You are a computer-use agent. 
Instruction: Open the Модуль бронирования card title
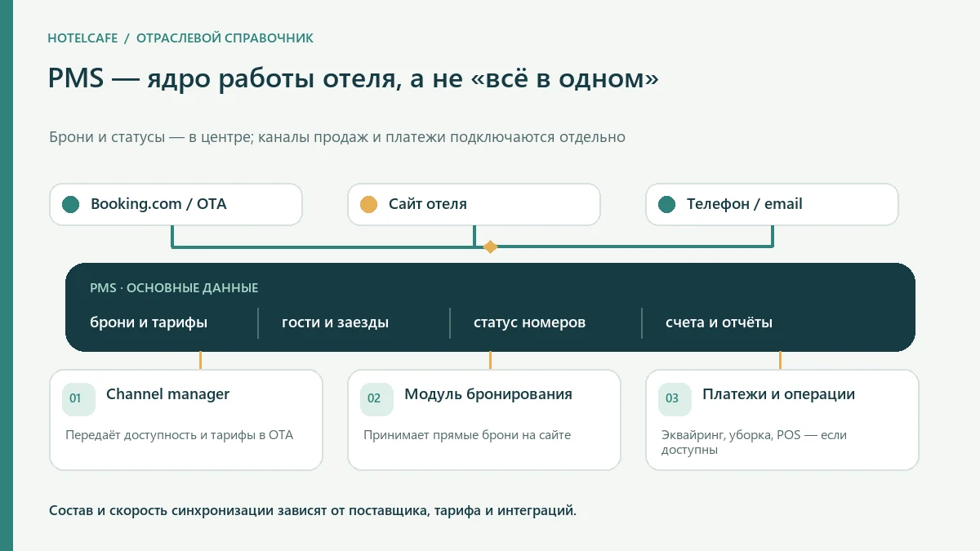point(488,394)
